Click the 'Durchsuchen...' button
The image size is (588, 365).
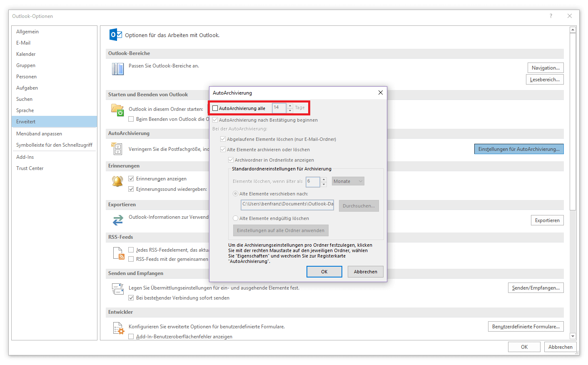[359, 206]
